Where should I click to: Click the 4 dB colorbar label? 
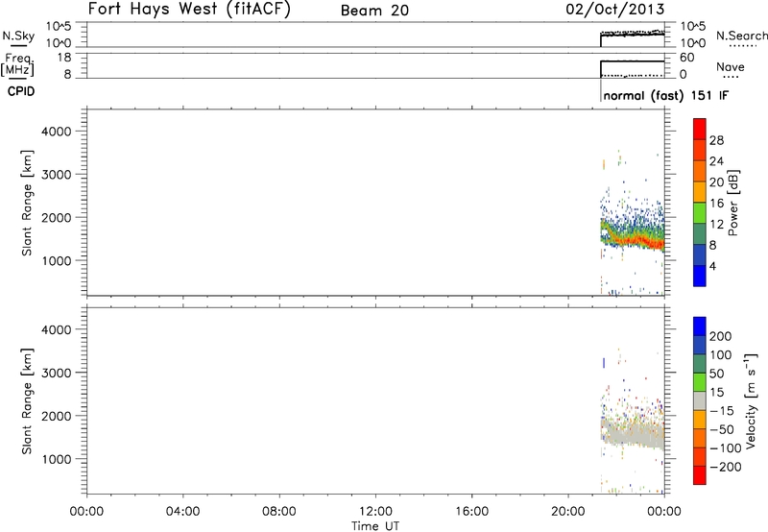(712, 266)
